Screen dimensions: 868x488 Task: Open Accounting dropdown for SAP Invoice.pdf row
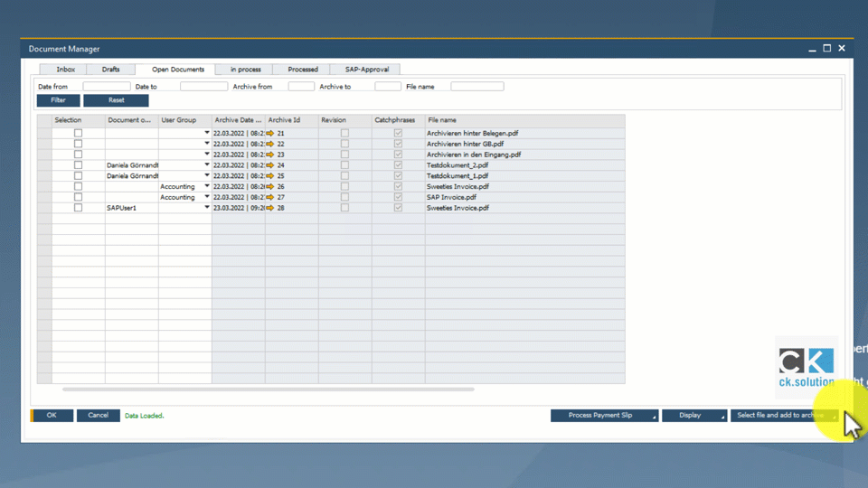click(207, 196)
